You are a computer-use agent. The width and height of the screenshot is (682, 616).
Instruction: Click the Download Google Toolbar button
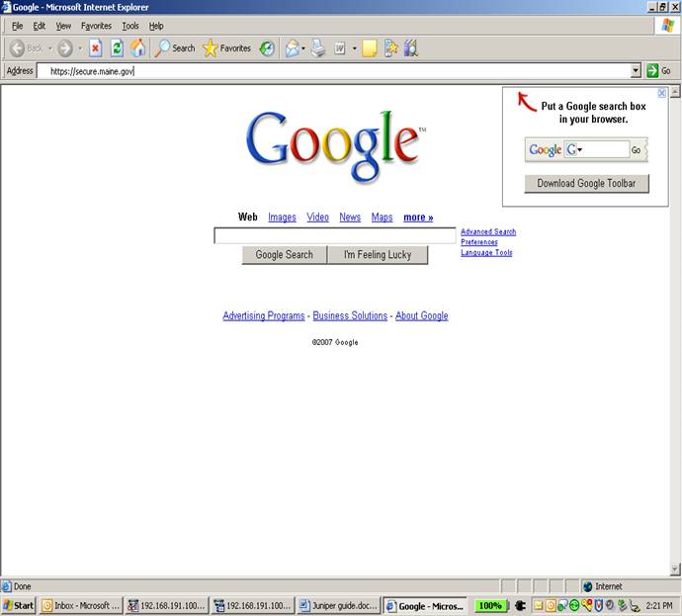pos(586,184)
